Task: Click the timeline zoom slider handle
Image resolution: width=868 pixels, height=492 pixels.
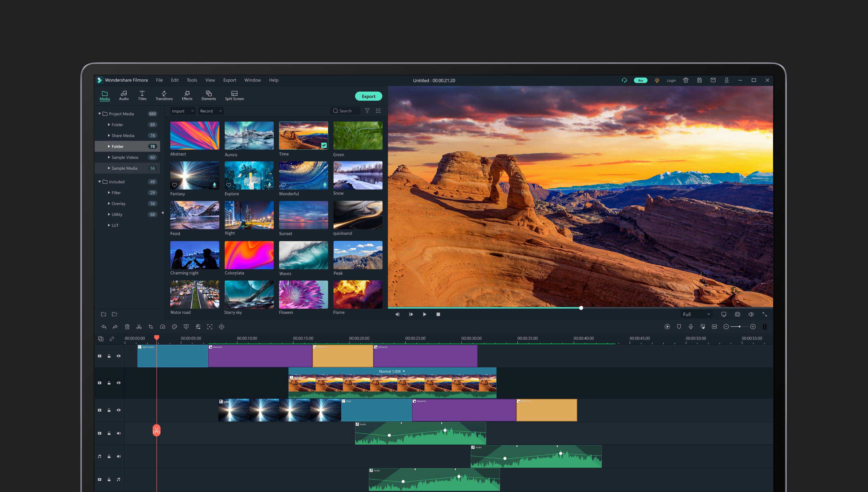Action: pos(739,327)
